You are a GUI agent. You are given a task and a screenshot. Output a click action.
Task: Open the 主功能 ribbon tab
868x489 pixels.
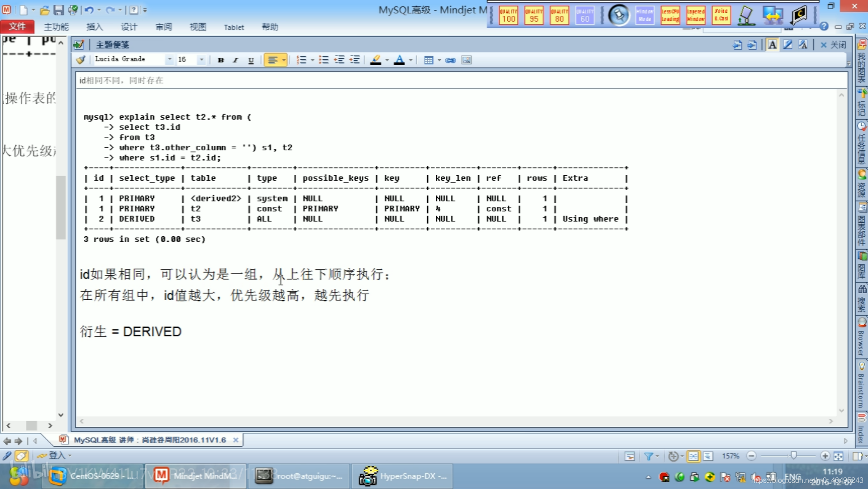pos(56,27)
